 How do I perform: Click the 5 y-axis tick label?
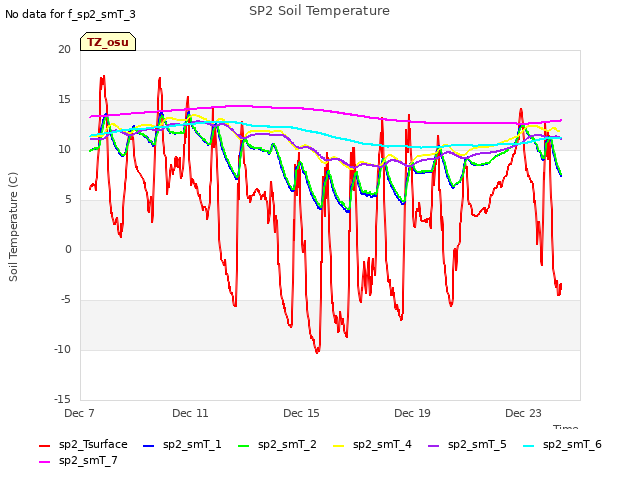coord(68,200)
